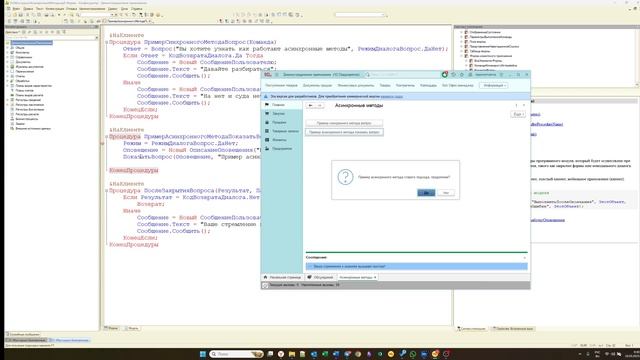640x360 pixels.
Task: Open the Windows Start menu
Action: [x=202, y=354]
